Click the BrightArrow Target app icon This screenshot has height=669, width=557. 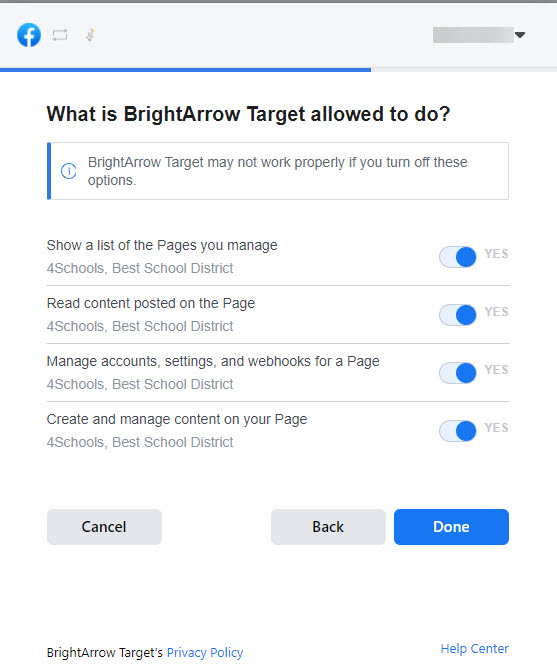pos(90,35)
